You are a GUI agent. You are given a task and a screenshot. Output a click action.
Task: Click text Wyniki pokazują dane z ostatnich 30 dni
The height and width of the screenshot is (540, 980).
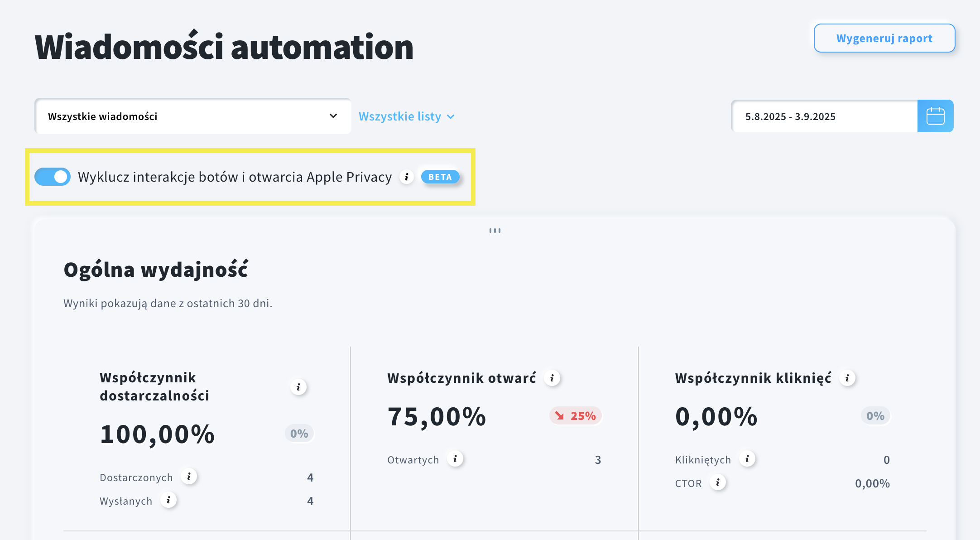click(x=168, y=304)
